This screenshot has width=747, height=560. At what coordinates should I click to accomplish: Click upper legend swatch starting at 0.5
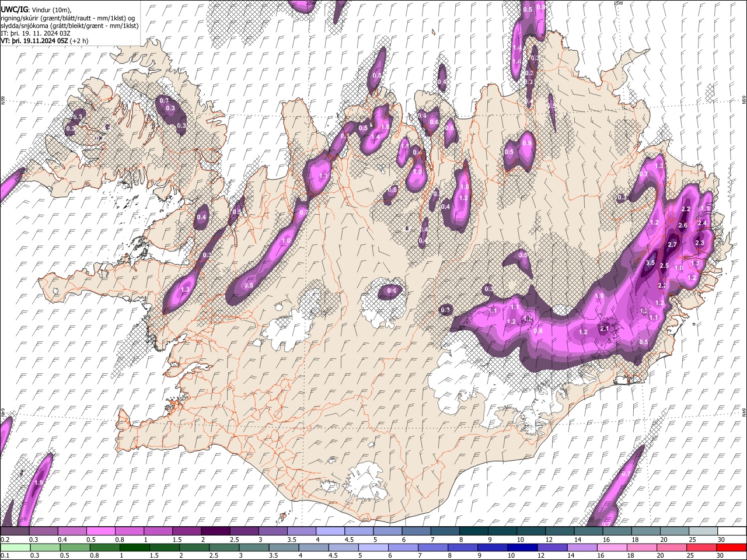(x=100, y=531)
